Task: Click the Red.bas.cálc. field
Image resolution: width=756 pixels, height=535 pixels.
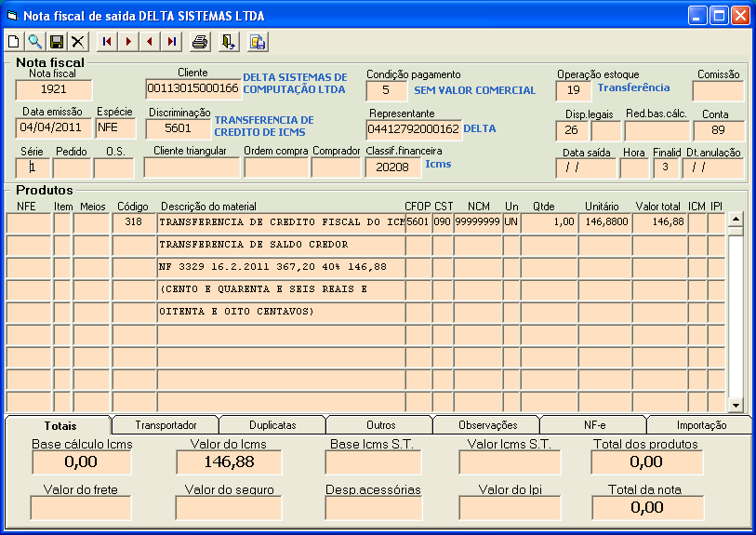Action: click(657, 131)
